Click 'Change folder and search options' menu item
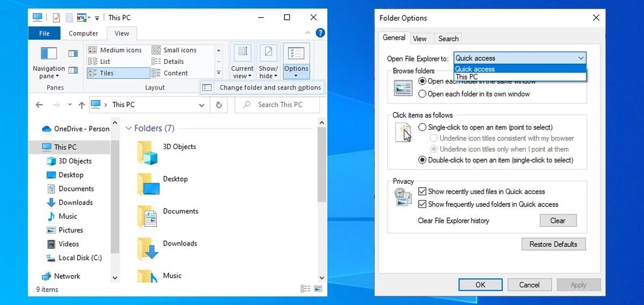 [x=262, y=87]
